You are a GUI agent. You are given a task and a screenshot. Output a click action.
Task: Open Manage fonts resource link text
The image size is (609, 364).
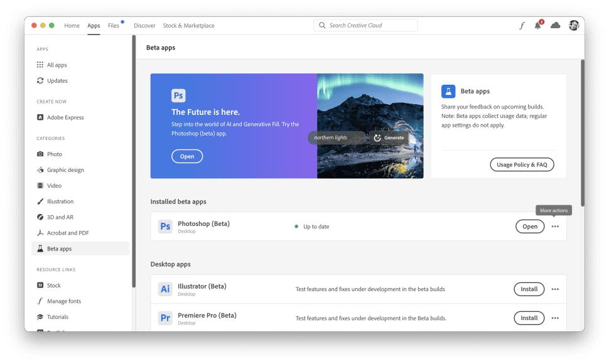(x=64, y=301)
